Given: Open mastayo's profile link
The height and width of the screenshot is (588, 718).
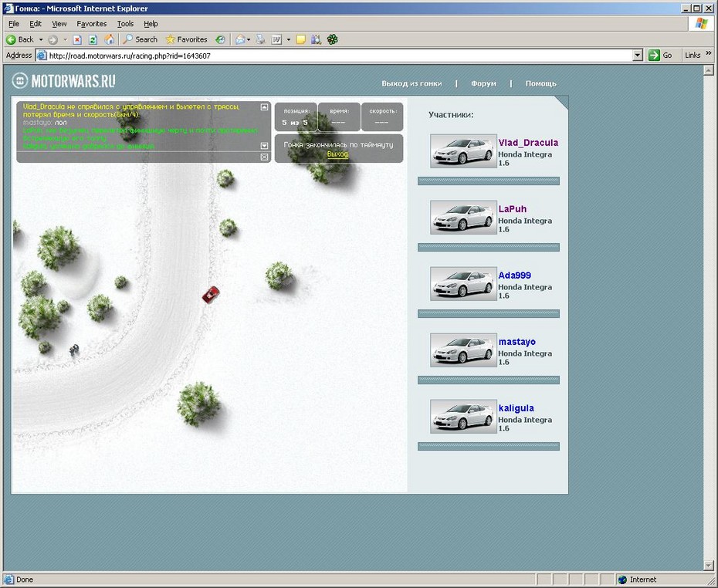Looking at the screenshot, I should pyautogui.click(x=517, y=342).
